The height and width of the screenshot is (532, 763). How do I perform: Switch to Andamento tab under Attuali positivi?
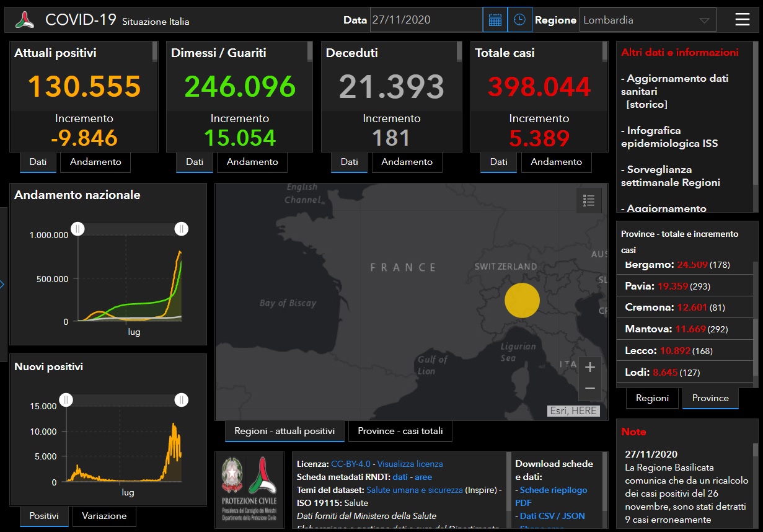point(95,162)
